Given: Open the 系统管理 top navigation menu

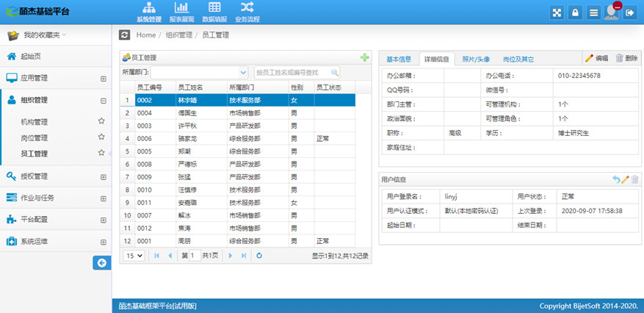Looking at the screenshot, I should [149, 12].
